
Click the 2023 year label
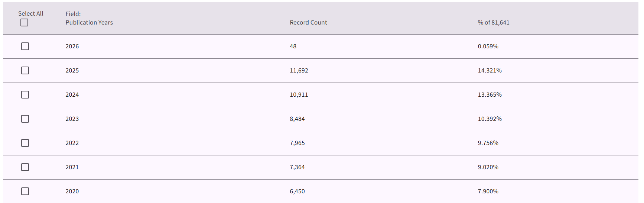tap(72, 119)
